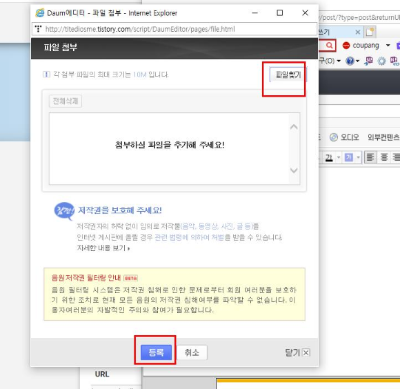Click the 오디오 (audio) disc icon in editor
Screen dimensions: 400x389
(334, 137)
